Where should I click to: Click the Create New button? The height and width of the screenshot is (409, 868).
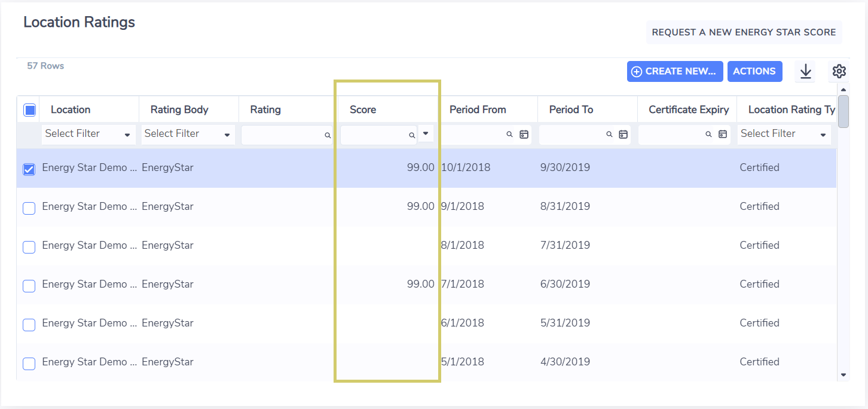point(675,71)
